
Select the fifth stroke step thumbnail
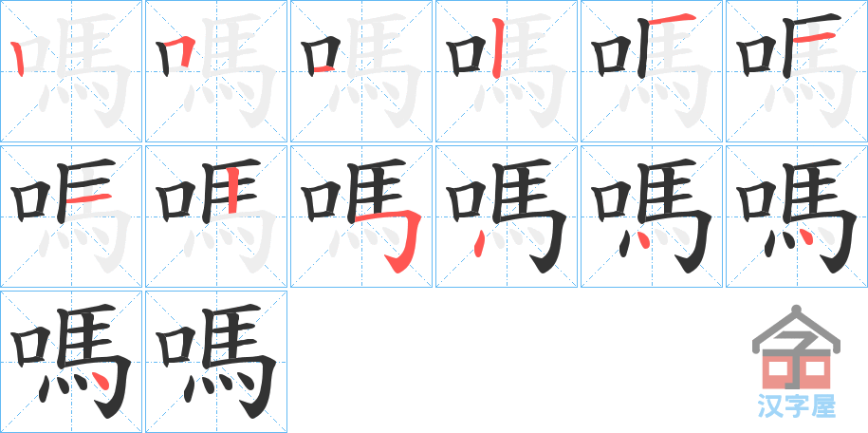point(652,71)
